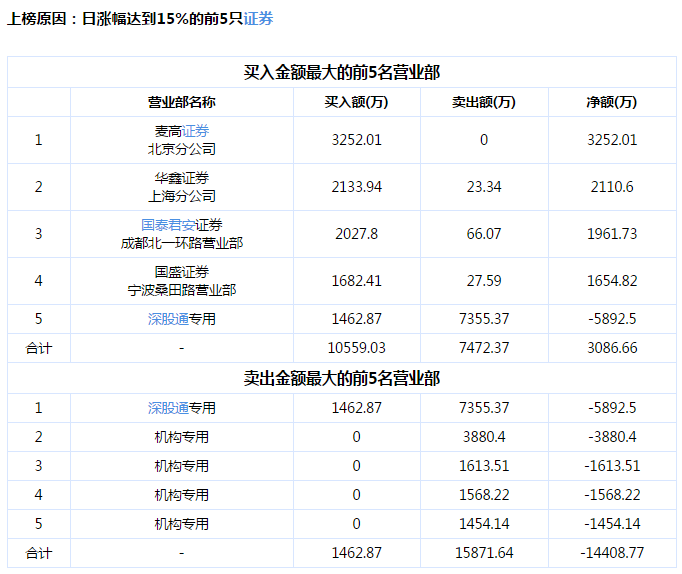Click the blue 证券 link in the top heading

259,19
